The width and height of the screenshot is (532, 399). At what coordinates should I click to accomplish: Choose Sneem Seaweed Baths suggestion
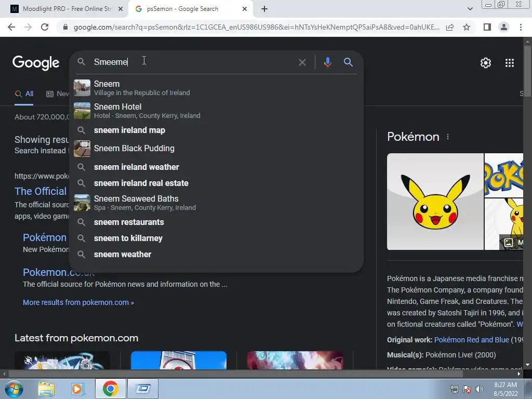[x=216, y=203]
